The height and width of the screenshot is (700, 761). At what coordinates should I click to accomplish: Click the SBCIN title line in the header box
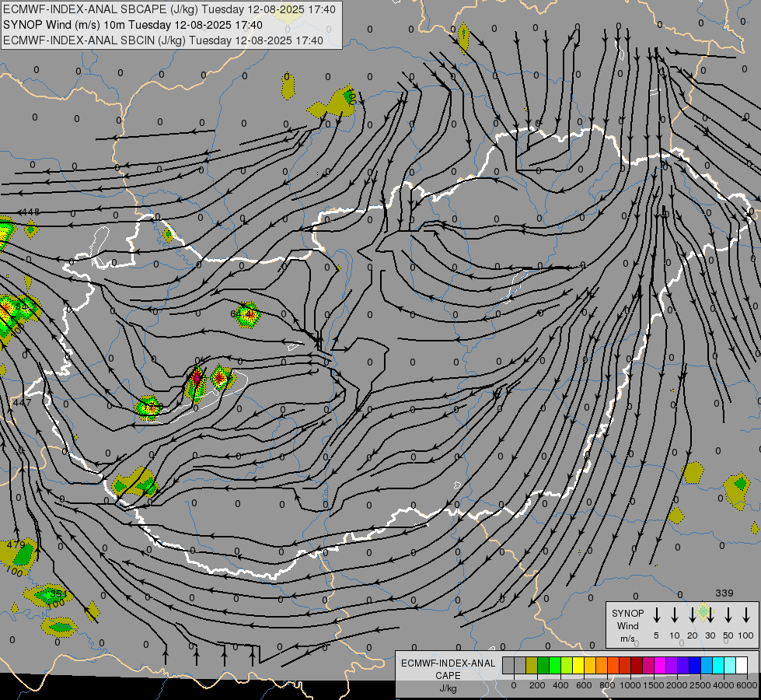click(x=163, y=40)
